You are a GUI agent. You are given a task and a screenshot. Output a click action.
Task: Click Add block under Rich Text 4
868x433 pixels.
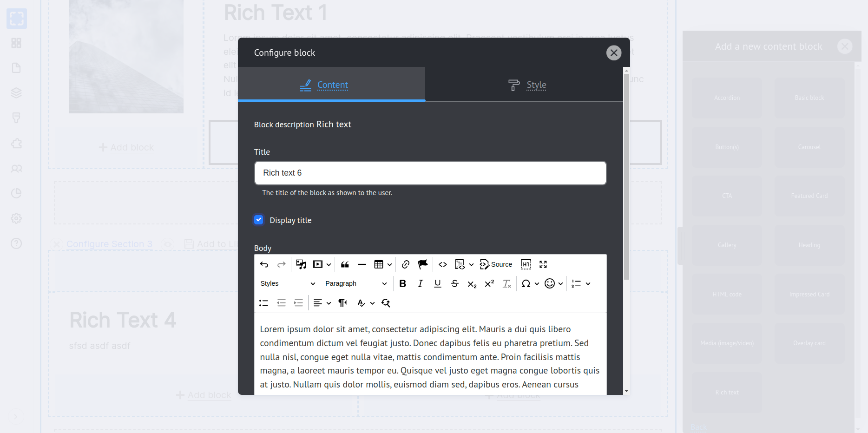coord(204,395)
